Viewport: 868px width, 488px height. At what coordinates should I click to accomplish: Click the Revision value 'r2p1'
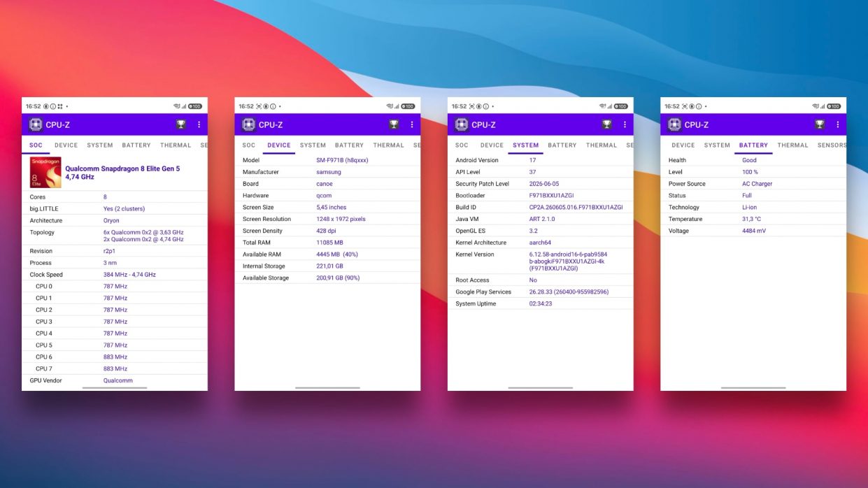110,251
